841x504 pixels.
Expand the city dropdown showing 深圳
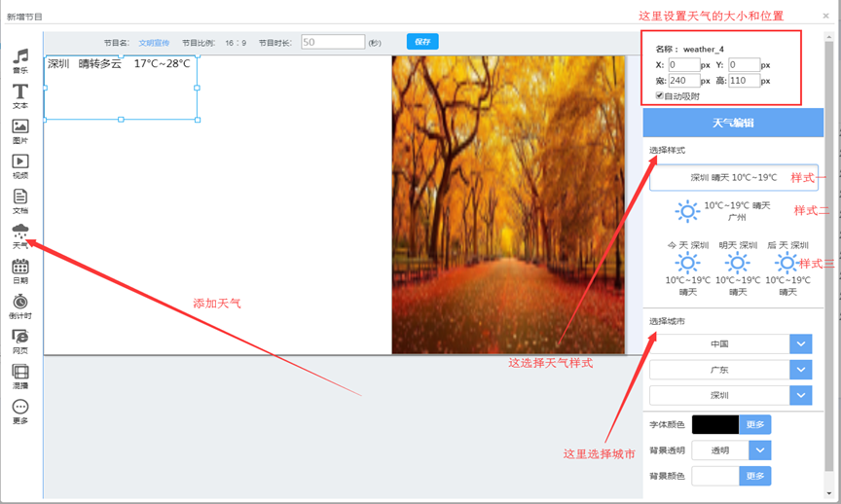click(x=800, y=395)
